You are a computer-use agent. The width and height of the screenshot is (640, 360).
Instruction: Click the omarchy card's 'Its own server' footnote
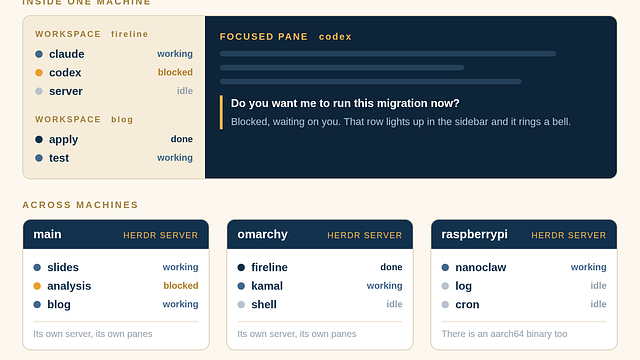point(297,334)
